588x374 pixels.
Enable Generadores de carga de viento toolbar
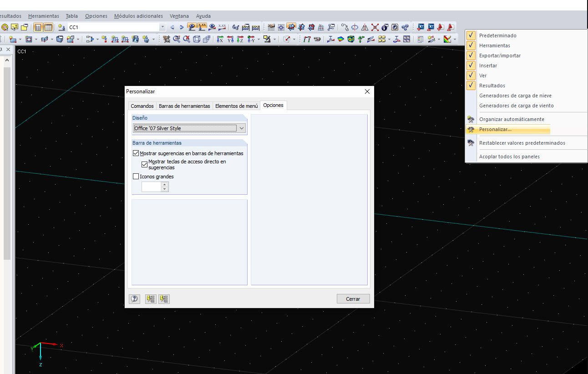pyautogui.click(x=517, y=106)
